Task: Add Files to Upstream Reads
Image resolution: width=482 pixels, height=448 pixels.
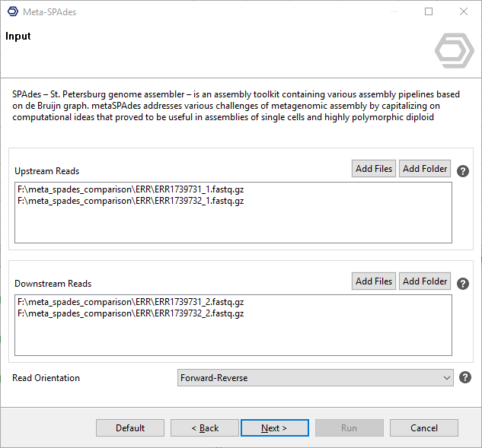Action: point(374,169)
